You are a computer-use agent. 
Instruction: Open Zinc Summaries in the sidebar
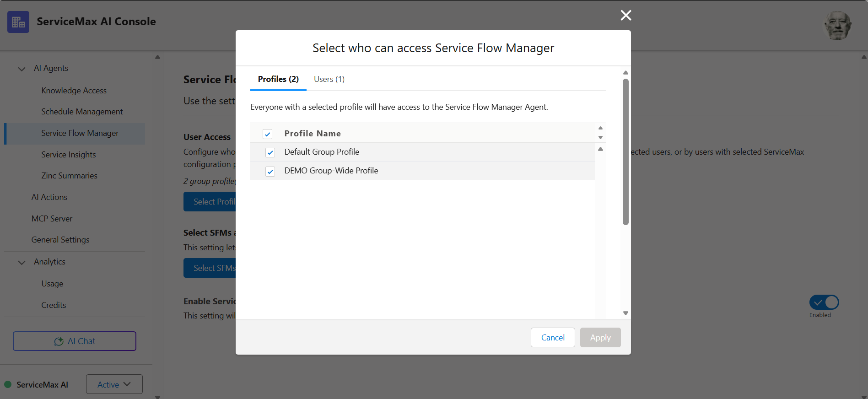(x=69, y=176)
